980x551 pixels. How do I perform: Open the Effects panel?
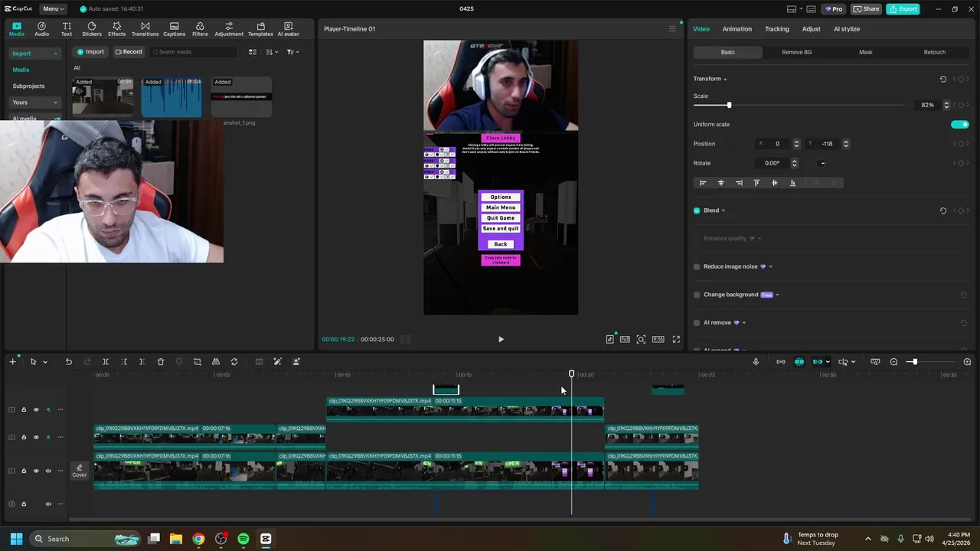point(116,29)
